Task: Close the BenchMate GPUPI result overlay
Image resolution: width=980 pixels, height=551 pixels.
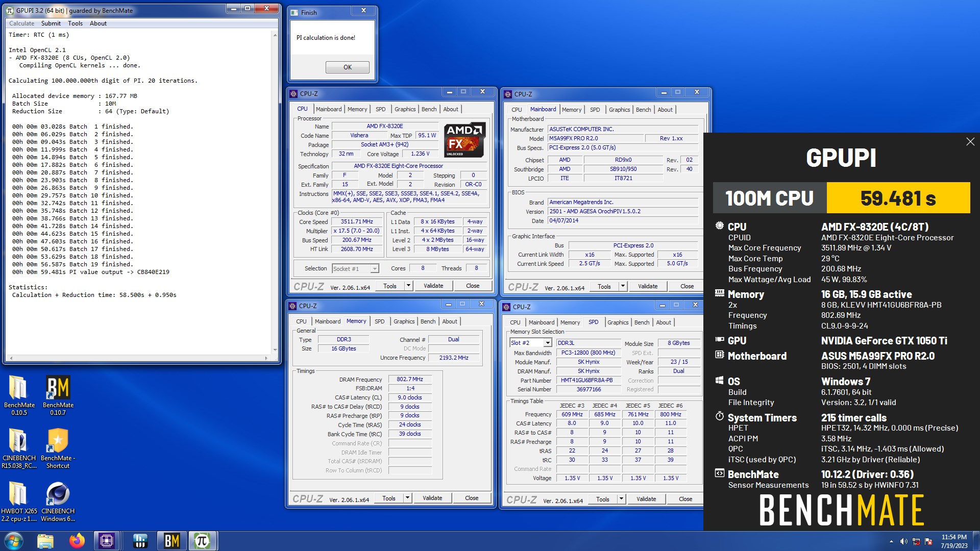Action: click(970, 142)
